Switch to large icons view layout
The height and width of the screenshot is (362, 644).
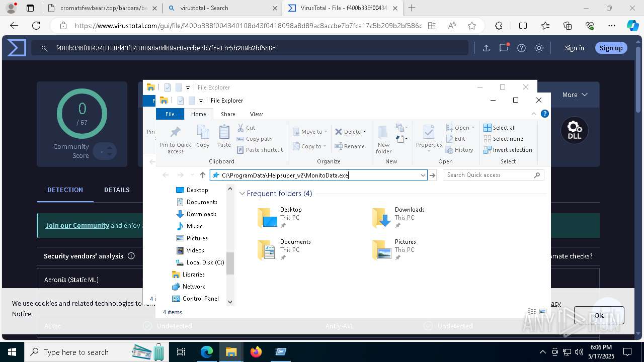[543, 312]
